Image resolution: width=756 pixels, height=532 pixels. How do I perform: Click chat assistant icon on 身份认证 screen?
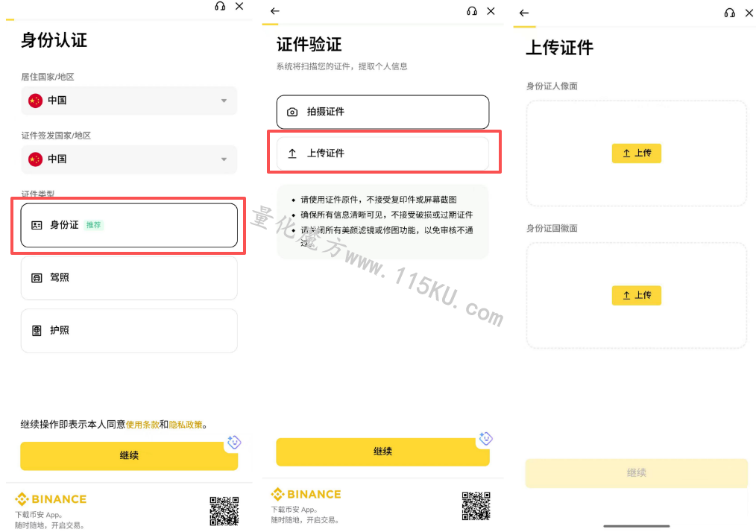pos(234,442)
